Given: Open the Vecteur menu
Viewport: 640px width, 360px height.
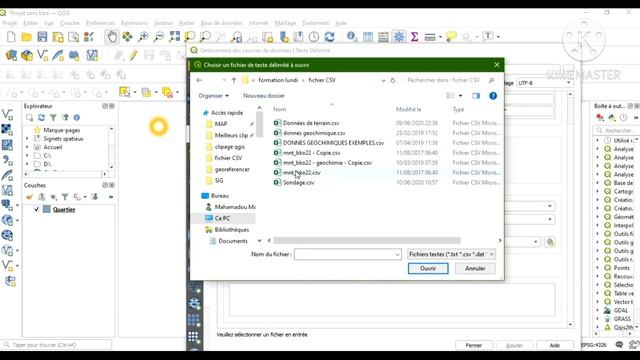Looking at the screenshot, I should point(163,23).
